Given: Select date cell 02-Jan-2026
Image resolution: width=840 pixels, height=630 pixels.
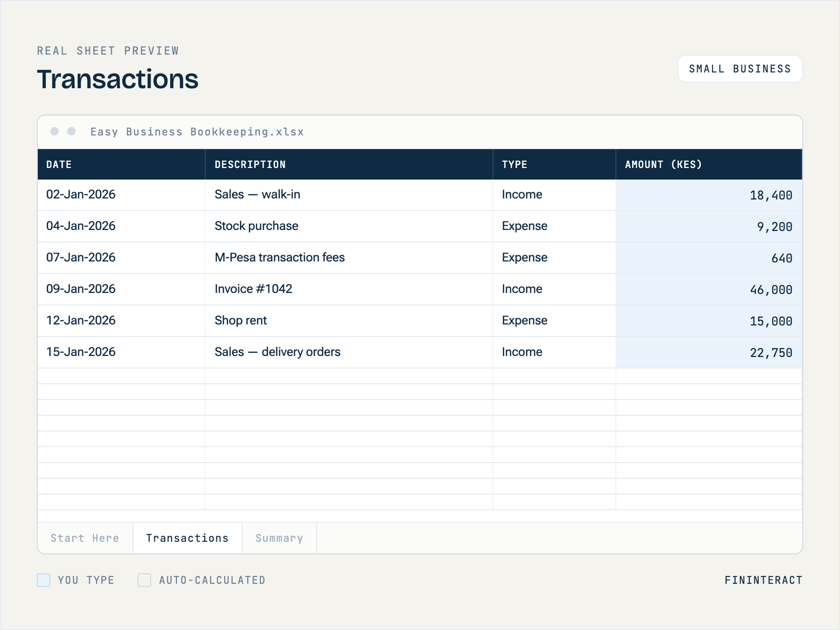Looking at the screenshot, I should point(121,195).
